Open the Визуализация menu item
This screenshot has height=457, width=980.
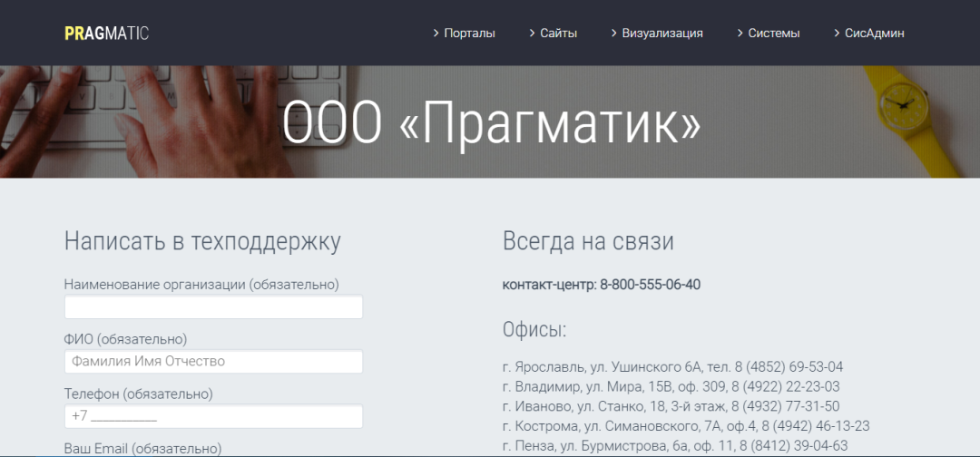(657, 33)
